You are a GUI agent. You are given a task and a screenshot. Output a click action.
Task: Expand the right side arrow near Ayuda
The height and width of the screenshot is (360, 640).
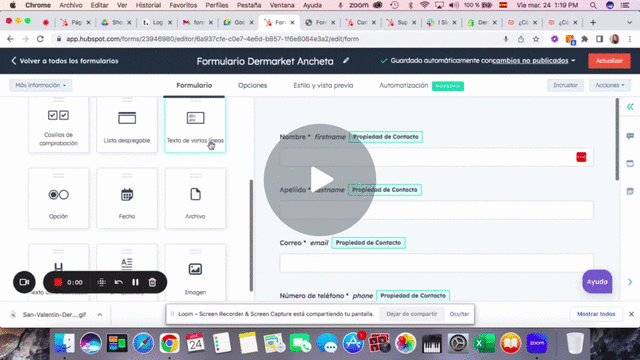(x=630, y=282)
